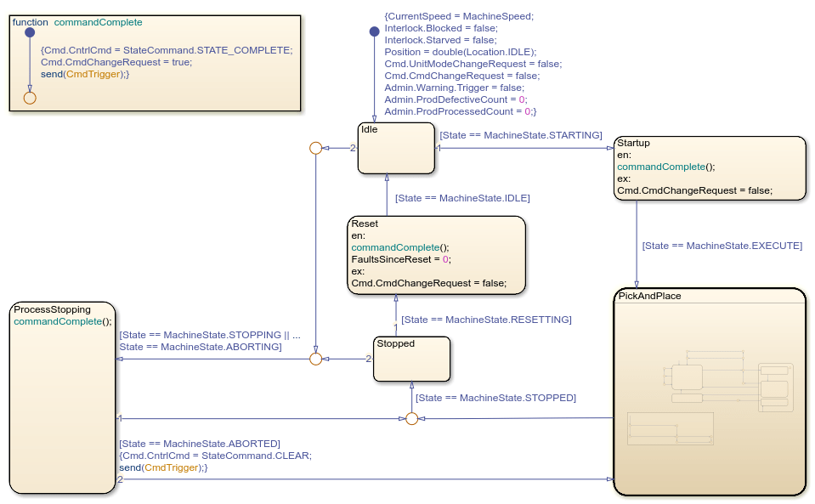815x504 pixels.
Task: Click the MachineState.STARTING transition label
Action: [520, 136]
